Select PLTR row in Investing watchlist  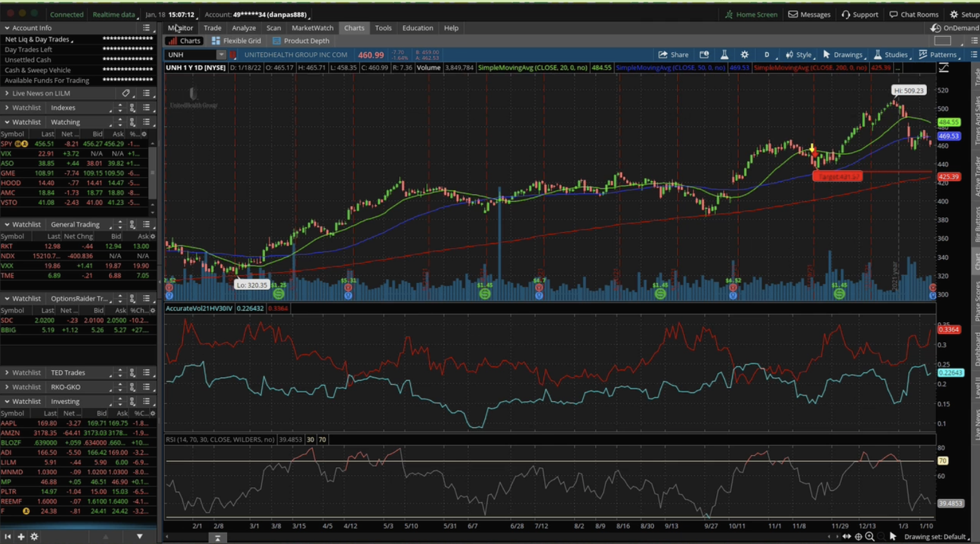coord(77,491)
